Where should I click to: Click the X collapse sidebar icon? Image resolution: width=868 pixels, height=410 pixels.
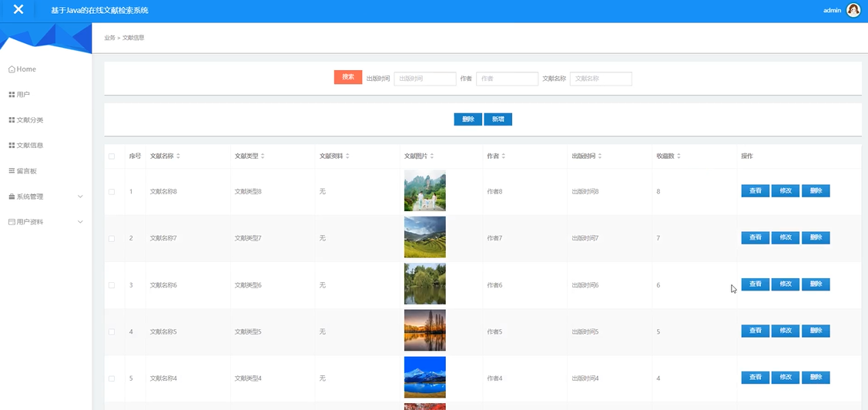[18, 10]
